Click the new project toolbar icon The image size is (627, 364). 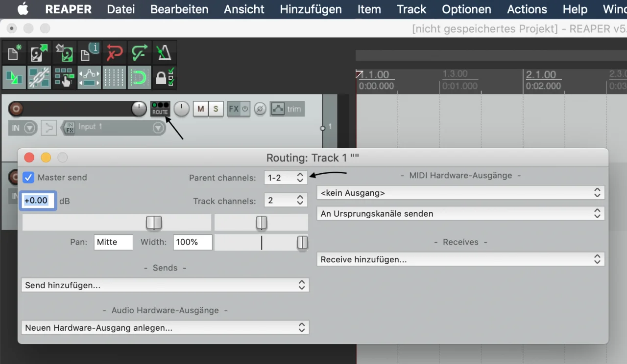pos(15,53)
